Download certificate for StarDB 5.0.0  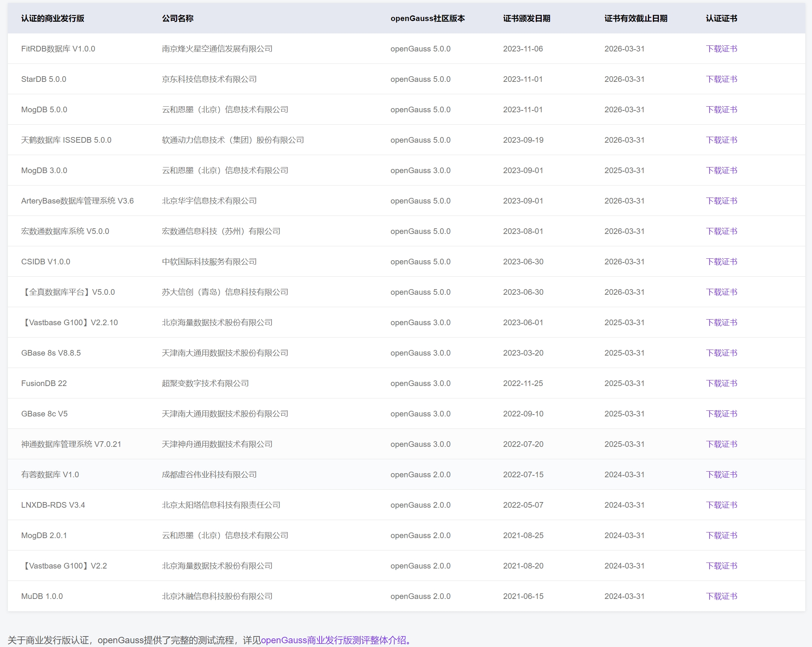click(721, 79)
